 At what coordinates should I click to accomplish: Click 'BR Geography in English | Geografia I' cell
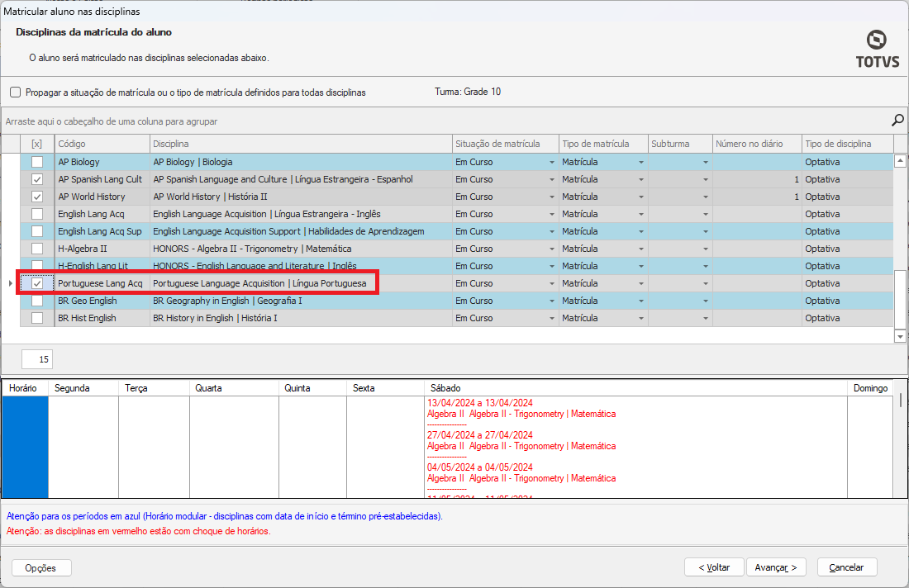tap(301, 301)
